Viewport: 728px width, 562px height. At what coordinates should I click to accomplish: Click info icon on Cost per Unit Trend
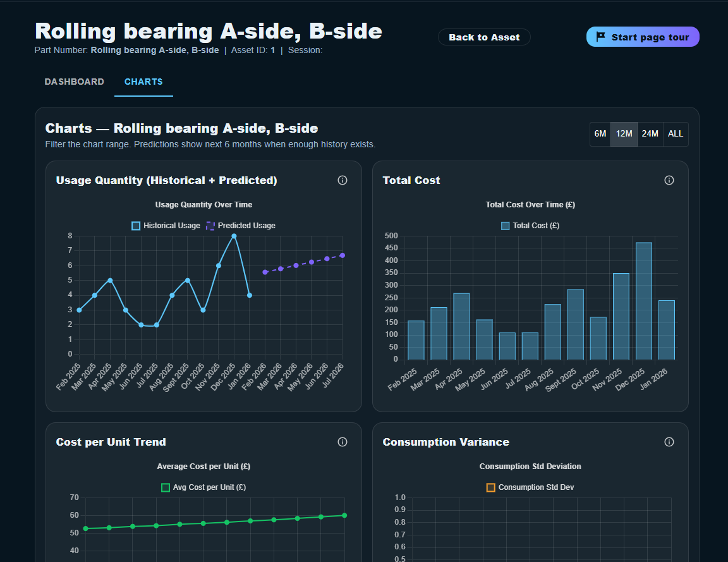(x=343, y=442)
